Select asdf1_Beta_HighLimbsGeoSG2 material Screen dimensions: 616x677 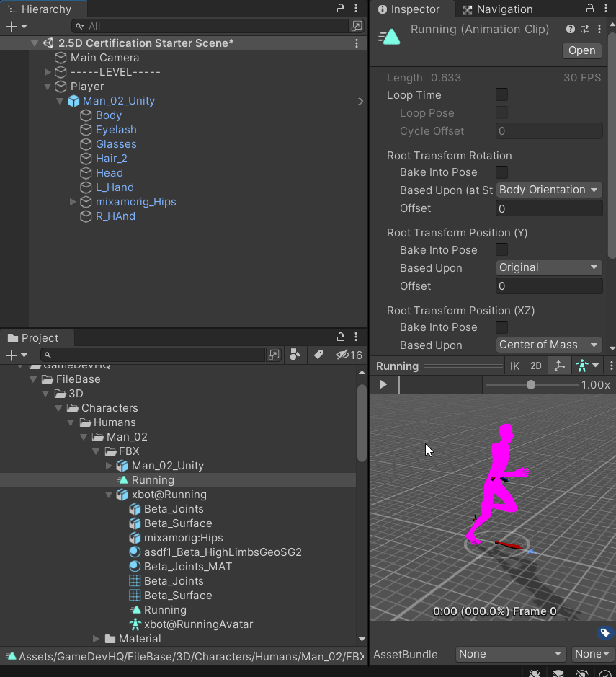(223, 552)
